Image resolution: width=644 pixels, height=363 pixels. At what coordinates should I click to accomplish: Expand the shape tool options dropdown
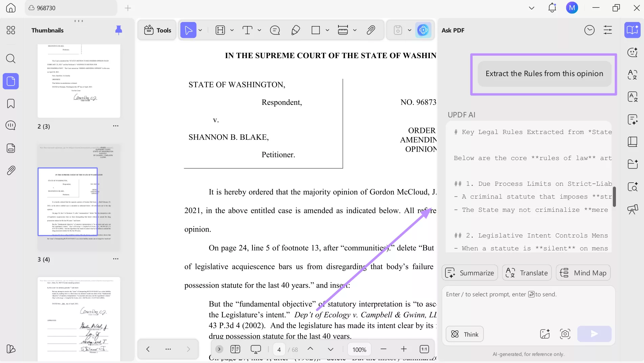(327, 30)
